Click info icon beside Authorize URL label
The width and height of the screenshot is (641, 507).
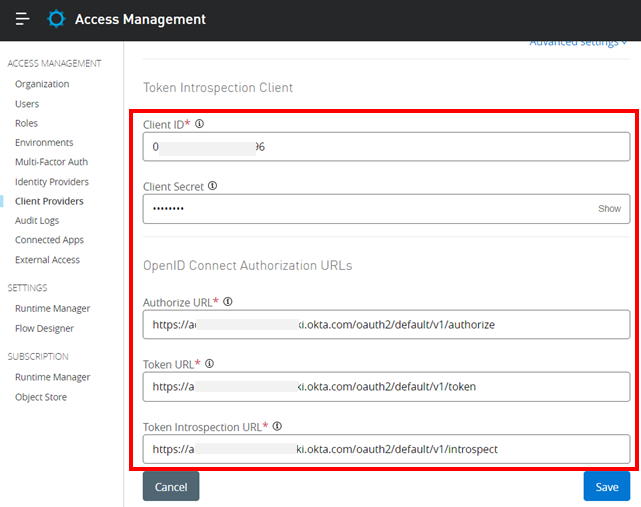(x=228, y=301)
